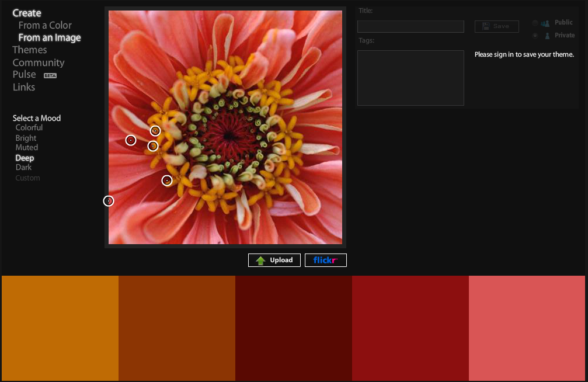Click the uppermost orange color picker marker
Image resolution: width=588 pixels, height=382 pixels.
155,131
